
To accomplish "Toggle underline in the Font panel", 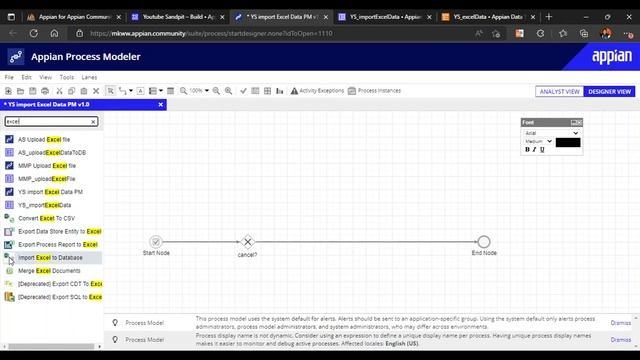I will (542, 150).
